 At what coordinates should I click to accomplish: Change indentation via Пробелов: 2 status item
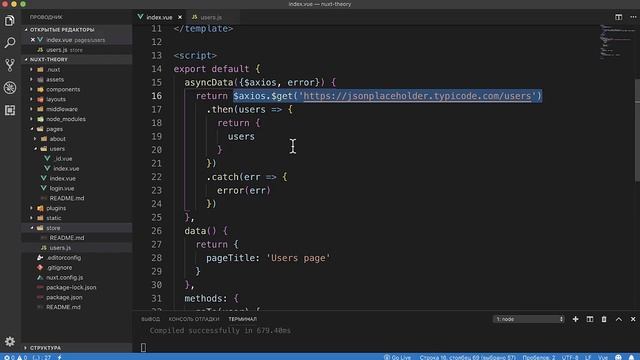point(539,357)
